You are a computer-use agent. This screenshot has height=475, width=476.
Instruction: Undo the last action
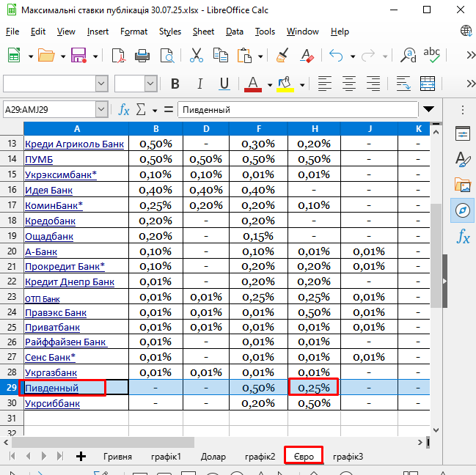coord(336,56)
